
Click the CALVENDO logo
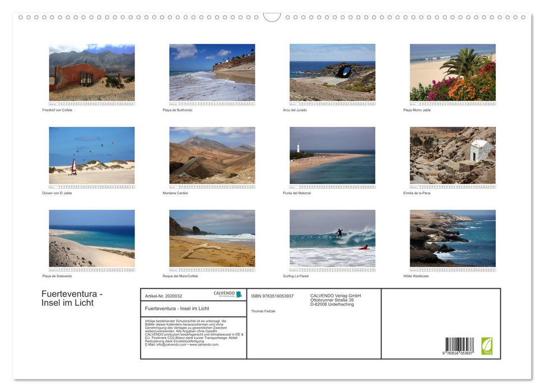pyautogui.click(x=224, y=293)
